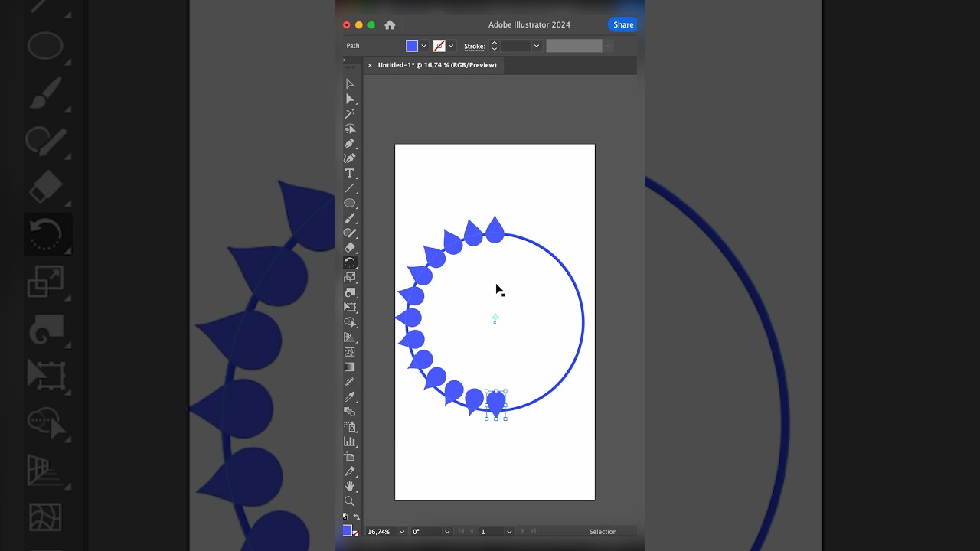Select the Width warp tool

coord(350,292)
